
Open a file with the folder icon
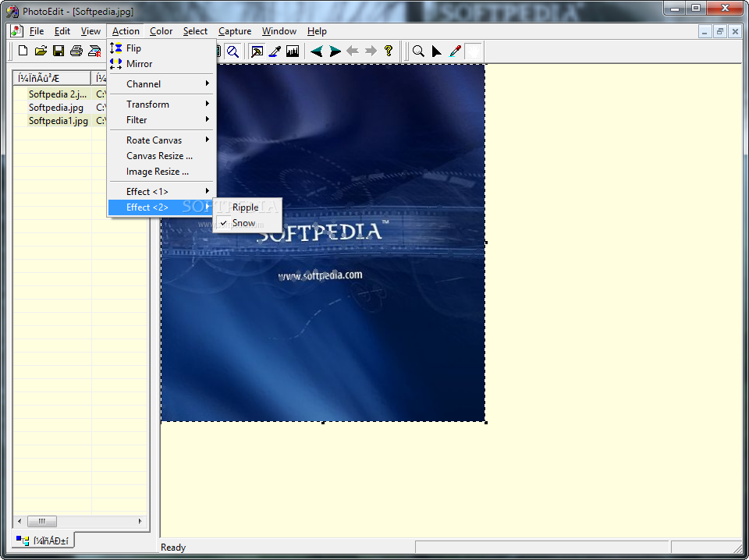[x=41, y=51]
